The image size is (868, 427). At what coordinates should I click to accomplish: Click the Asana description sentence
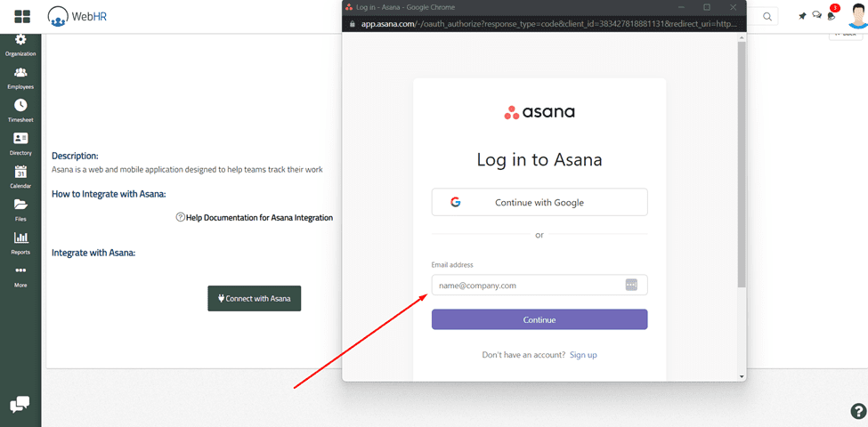187,169
